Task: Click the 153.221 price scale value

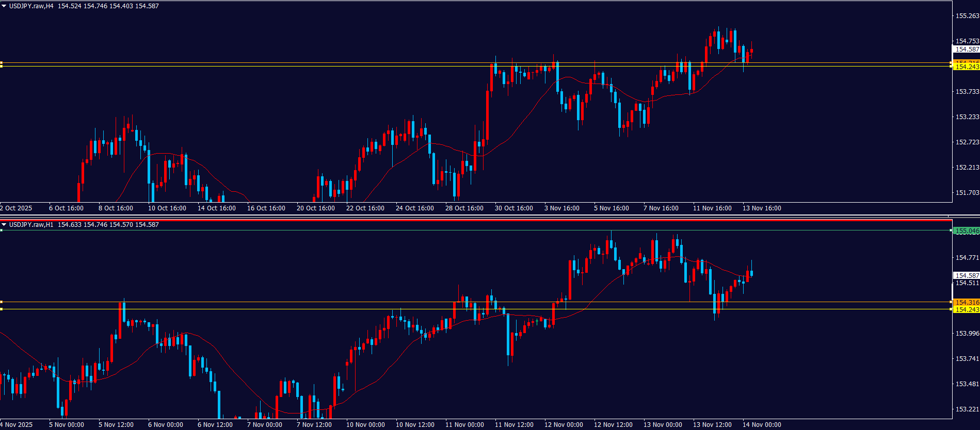Action: pyautogui.click(x=967, y=409)
